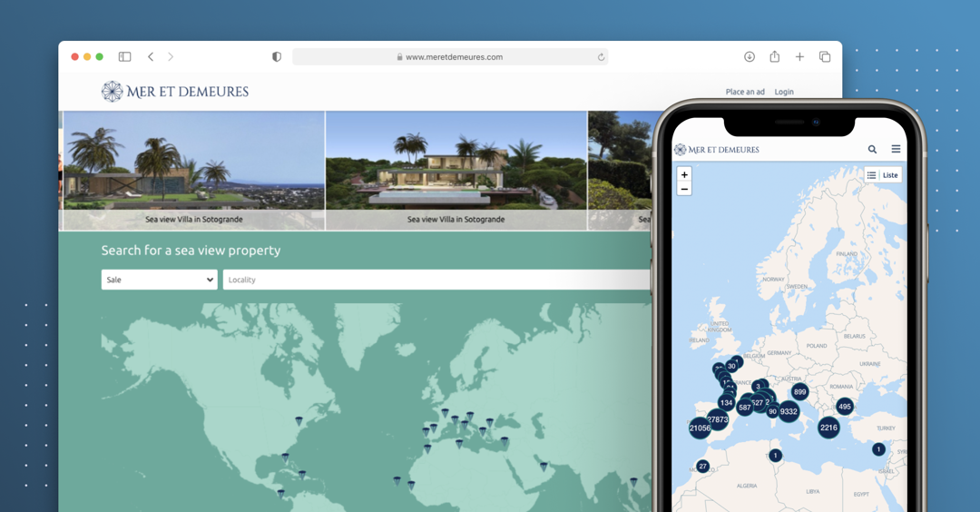The width and height of the screenshot is (980, 512).
Task: Open the phone hamburger menu icon
Action: click(896, 149)
